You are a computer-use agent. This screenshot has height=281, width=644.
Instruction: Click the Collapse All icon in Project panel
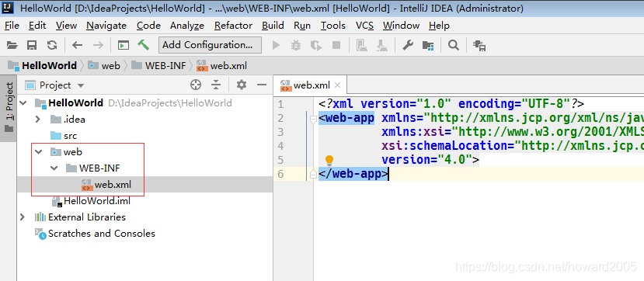point(216,85)
